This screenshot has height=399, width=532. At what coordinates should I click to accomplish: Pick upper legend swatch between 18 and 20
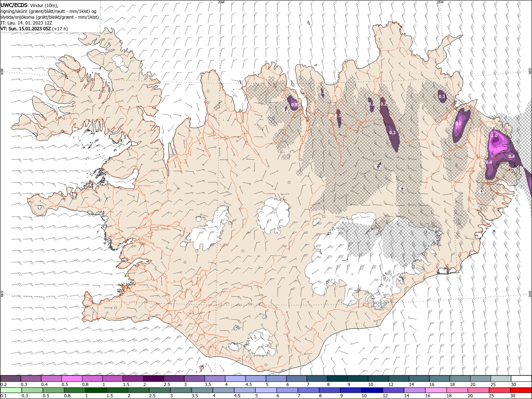460,378
